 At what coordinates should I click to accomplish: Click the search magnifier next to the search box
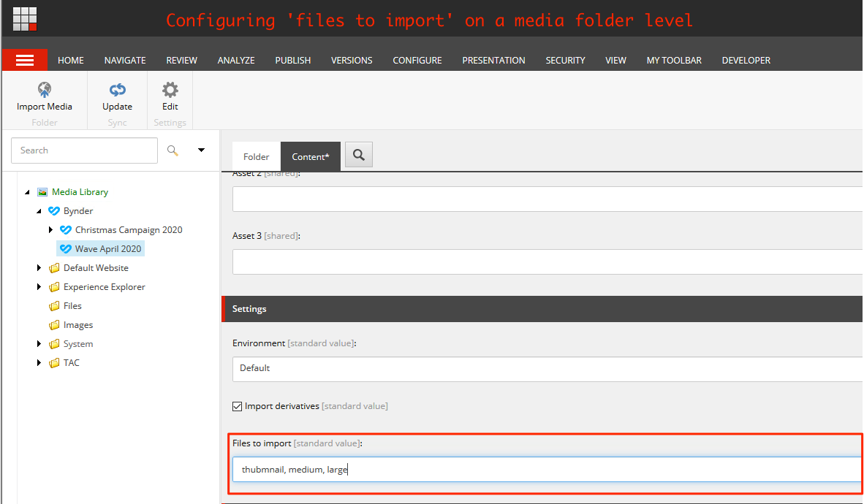click(173, 150)
